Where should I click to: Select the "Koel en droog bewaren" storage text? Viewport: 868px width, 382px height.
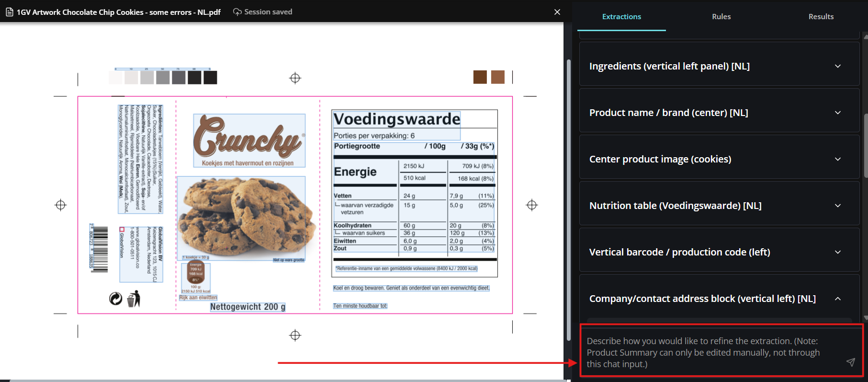411,288
